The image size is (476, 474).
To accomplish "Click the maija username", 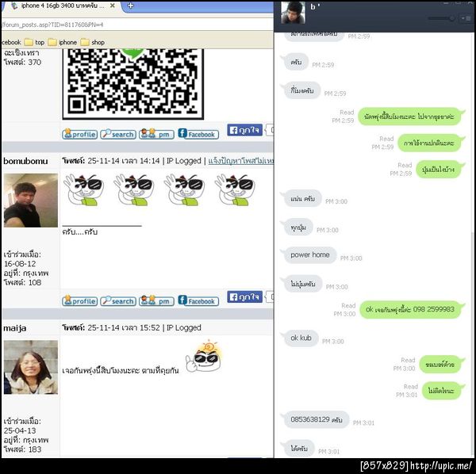I will click(15, 328).
